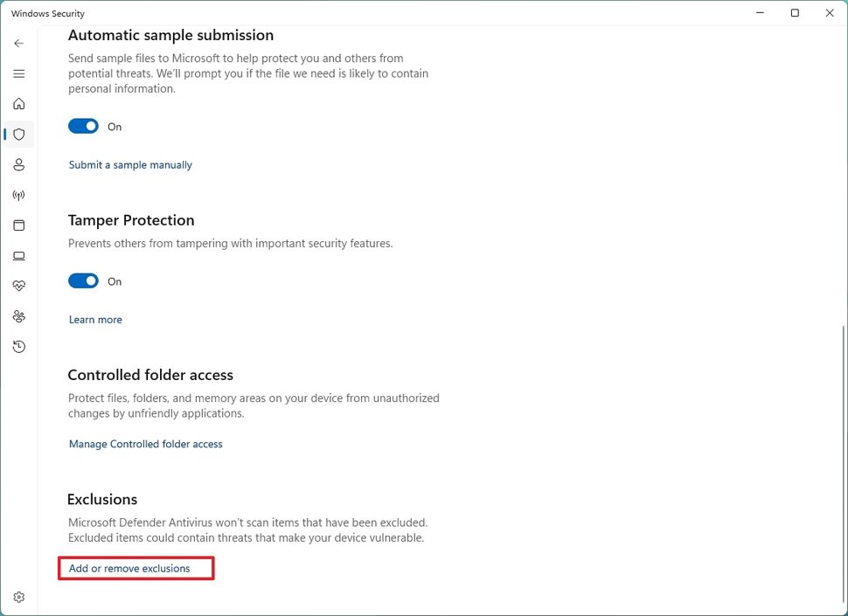Open Firewall & network protection icon

[19, 196]
